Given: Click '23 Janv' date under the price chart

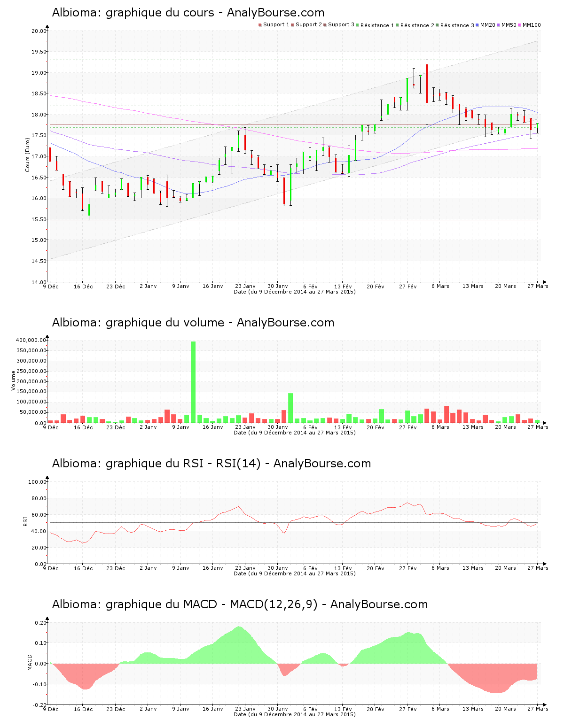Looking at the screenshot, I should click(245, 286).
